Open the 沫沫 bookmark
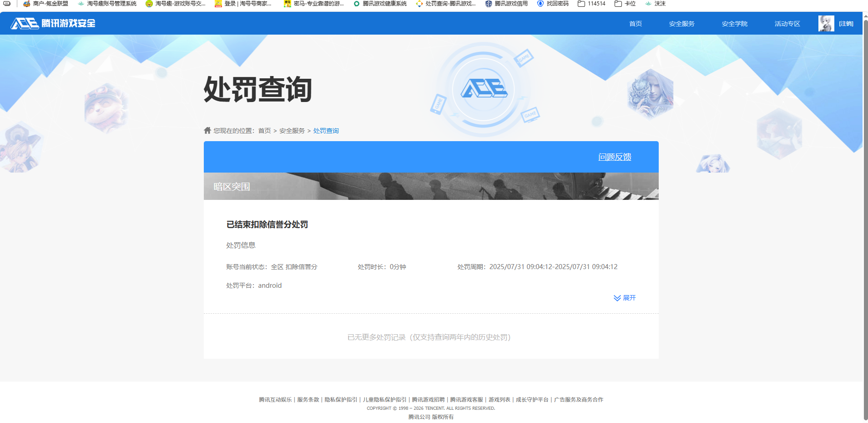868x423 pixels. [x=655, y=4]
